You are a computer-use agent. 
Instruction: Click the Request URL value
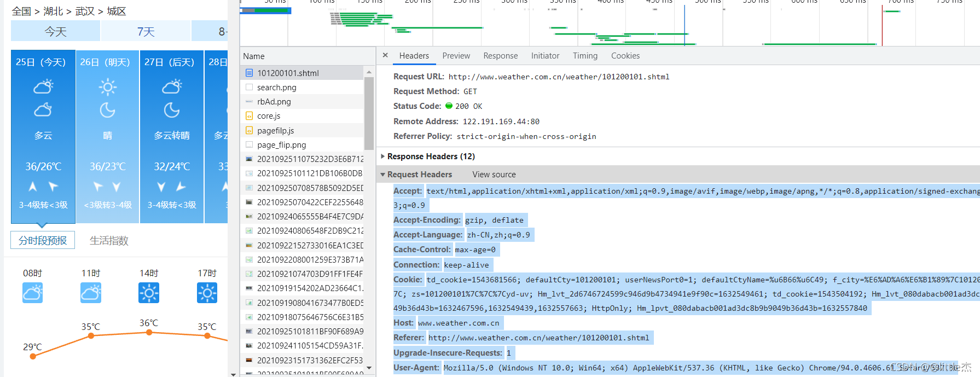pos(559,77)
